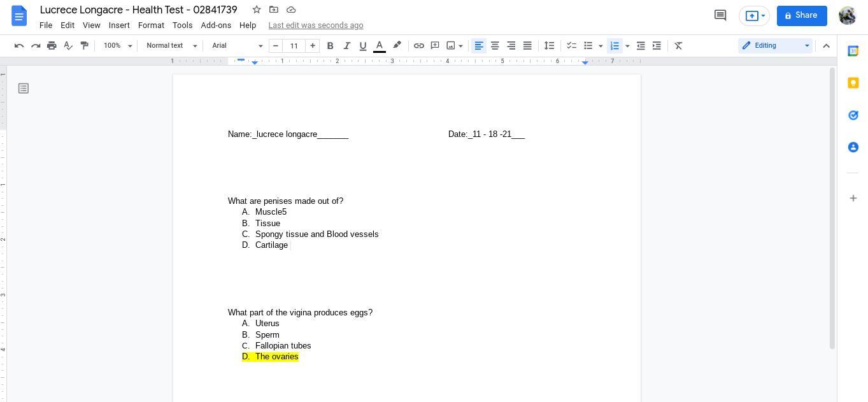Viewport: 868px width, 402px height.
Task: Open Google Keep in side panel
Action: (853, 83)
